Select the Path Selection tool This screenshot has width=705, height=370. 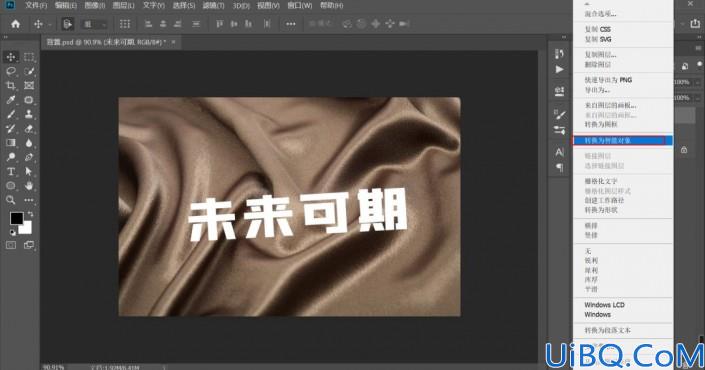coord(29,172)
